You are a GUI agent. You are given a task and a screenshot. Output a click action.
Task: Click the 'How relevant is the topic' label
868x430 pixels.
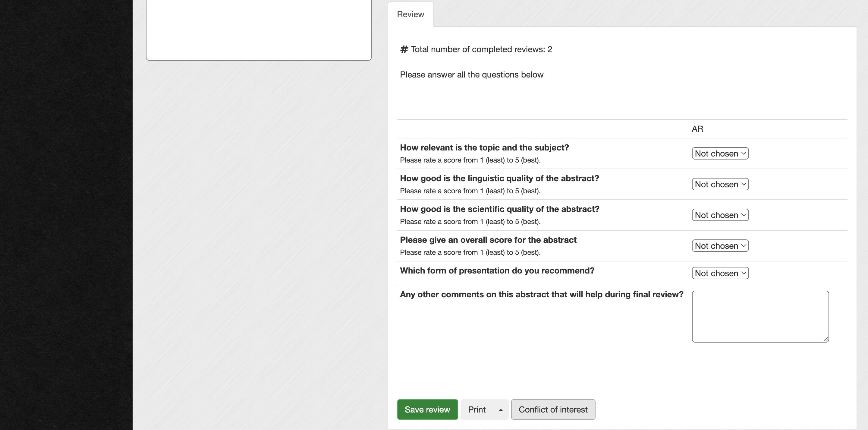(484, 148)
